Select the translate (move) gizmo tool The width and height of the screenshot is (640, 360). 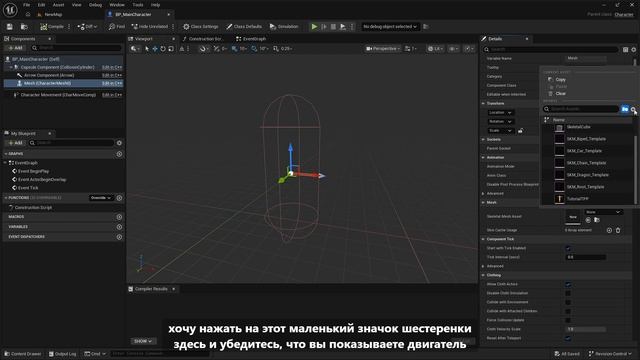click(155, 49)
